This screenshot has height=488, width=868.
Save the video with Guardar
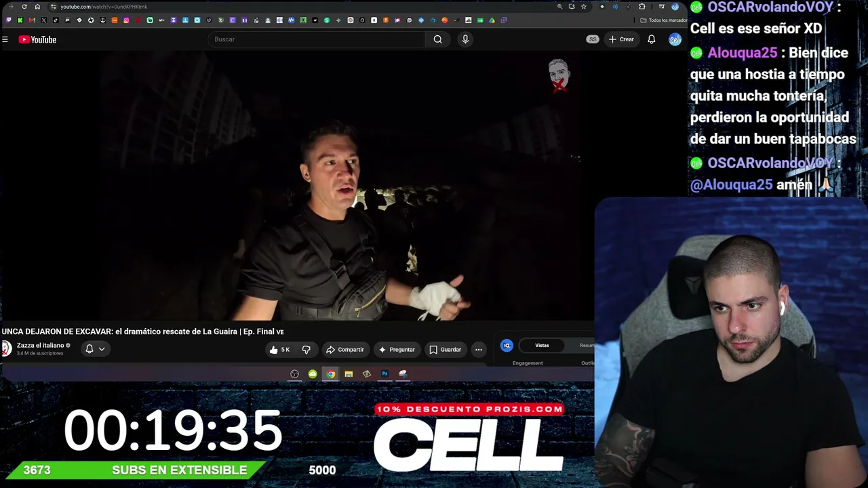pos(445,350)
